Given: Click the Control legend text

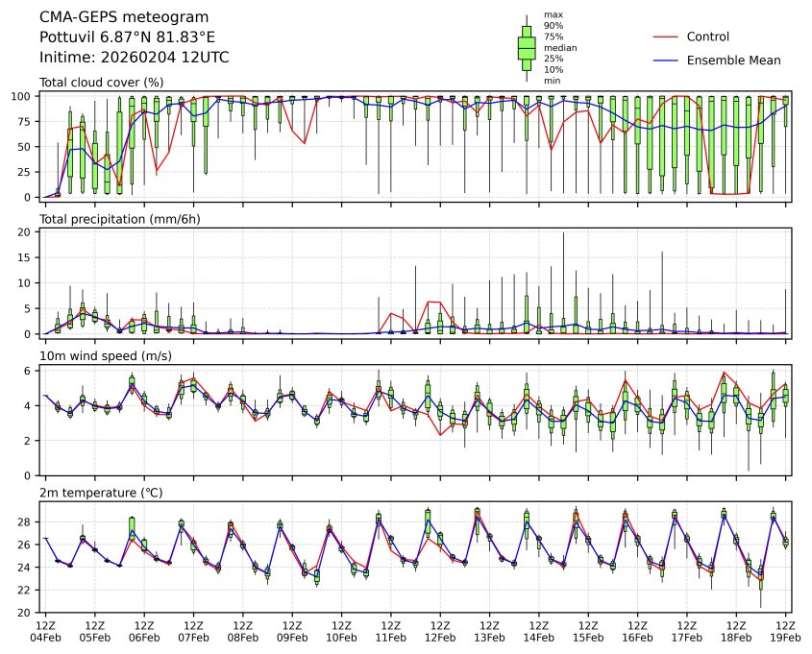Looking at the screenshot, I should click(708, 37).
